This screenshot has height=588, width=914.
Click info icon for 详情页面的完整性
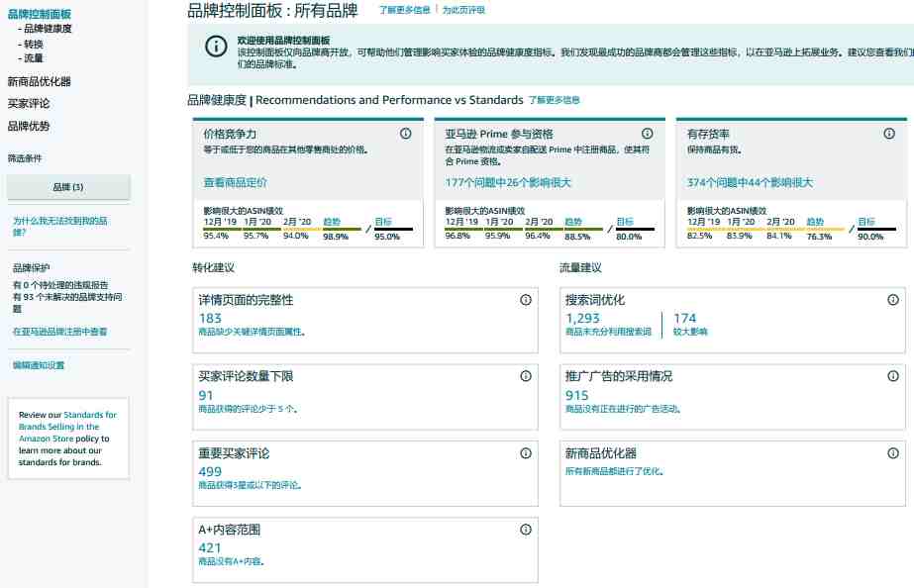coord(526,300)
